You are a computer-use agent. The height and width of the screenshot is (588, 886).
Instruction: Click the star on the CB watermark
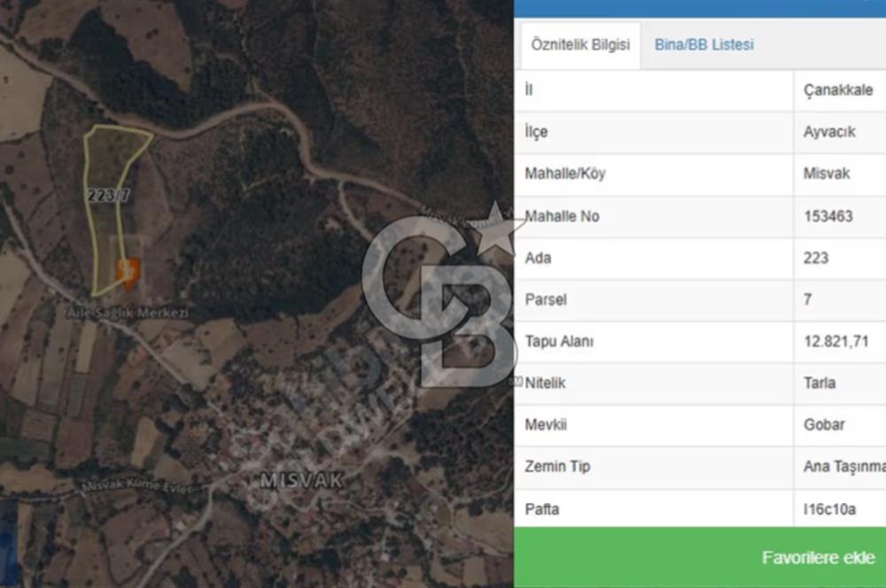495,230
